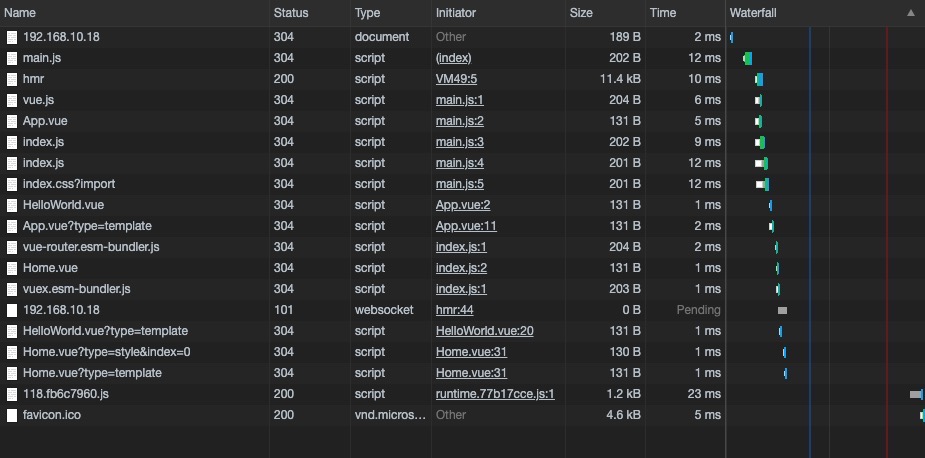This screenshot has height=458, width=925.
Task: Click the file icon next to hmr
Action: click(12, 79)
